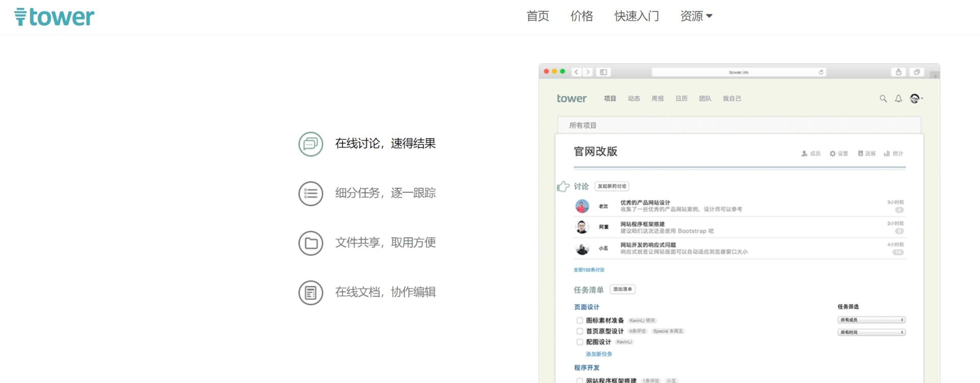This screenshot has width=980, height=383.
Task: Click the 4条评论 tag on 首页原型设计
Action: (638, 331)
